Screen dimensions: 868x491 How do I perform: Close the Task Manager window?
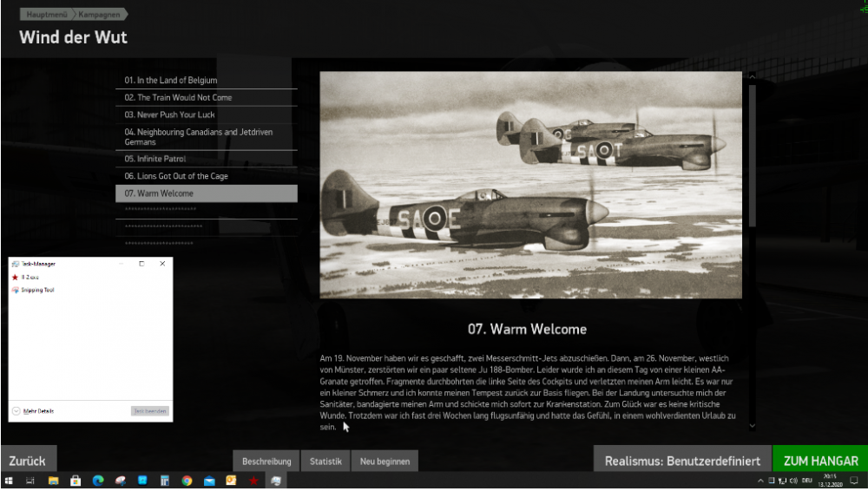point(162,264)
